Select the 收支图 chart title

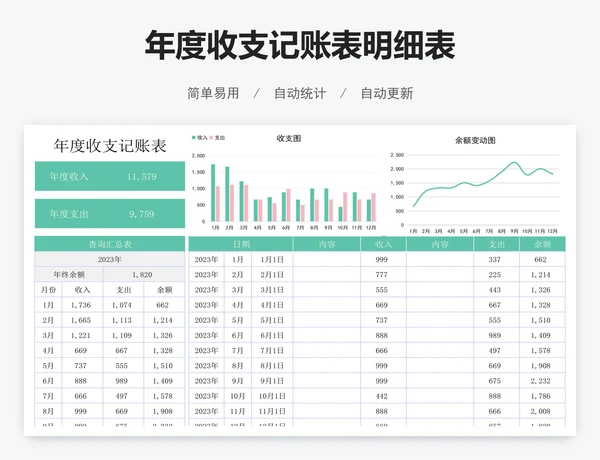[x=289, y=139]
